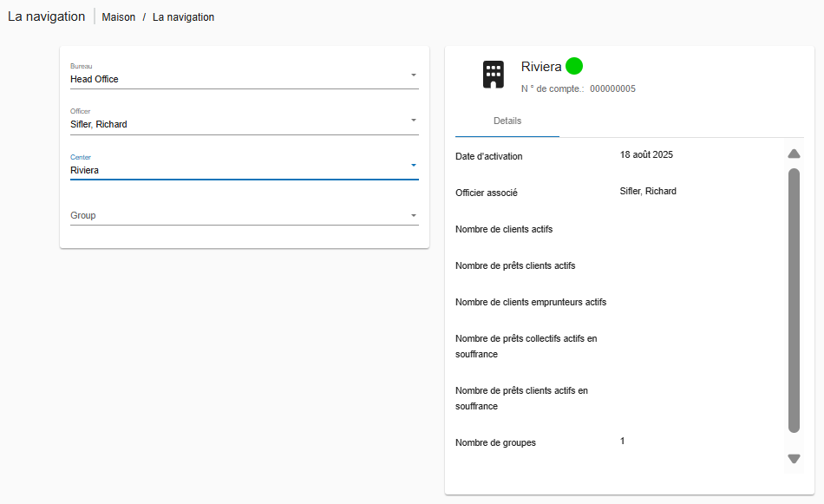
Task: Click the La navigation page title
Action: tap(47, 17)
